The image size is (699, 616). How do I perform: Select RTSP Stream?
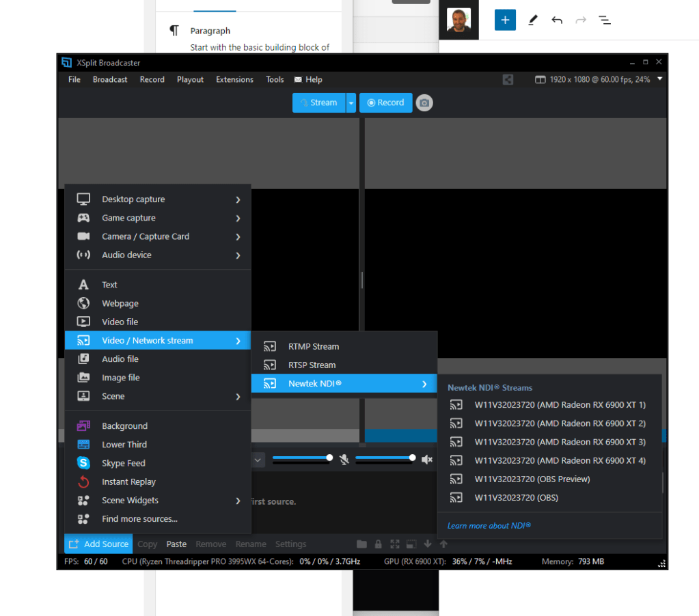point(344,365)
